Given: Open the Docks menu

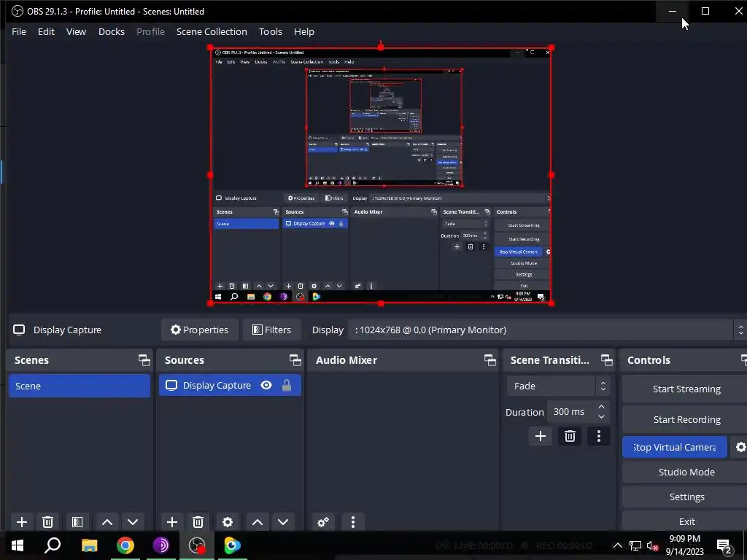Looking at the screenshot, I should [x=112, y=31].
